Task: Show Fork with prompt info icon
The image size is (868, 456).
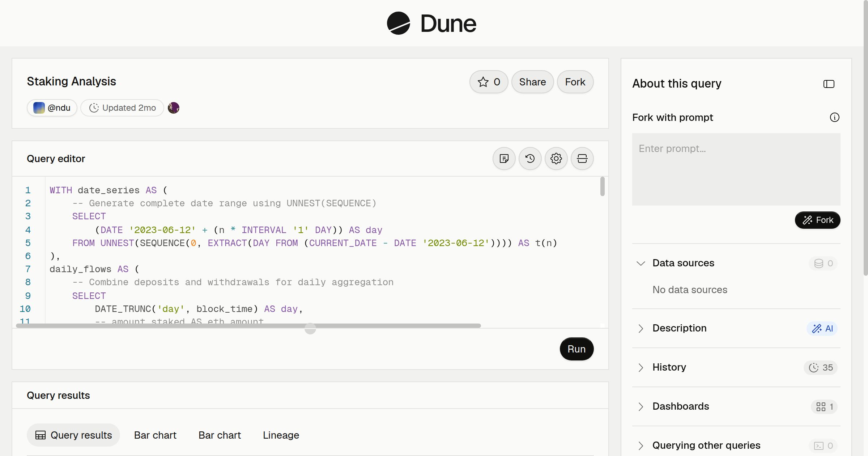Action: [834, 117]
